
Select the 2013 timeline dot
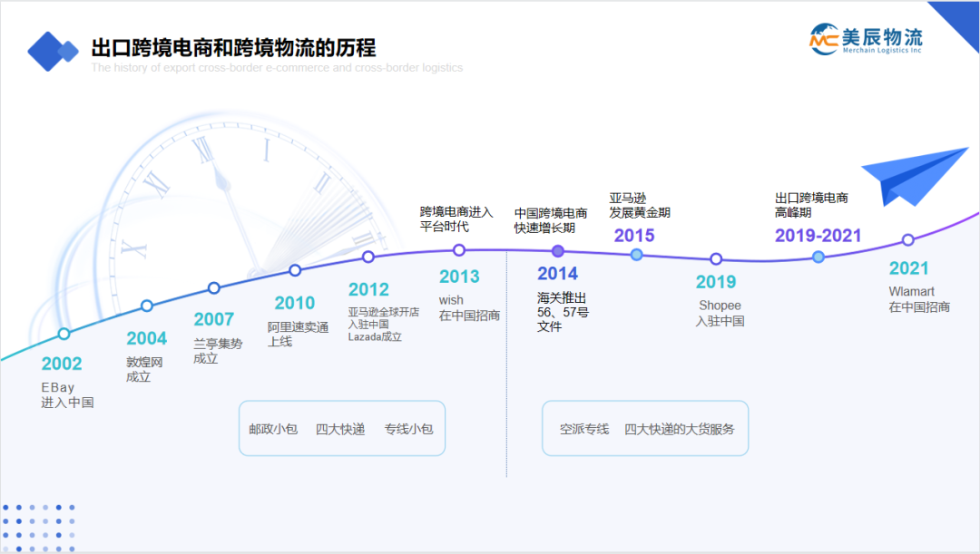tap(459, 250)
